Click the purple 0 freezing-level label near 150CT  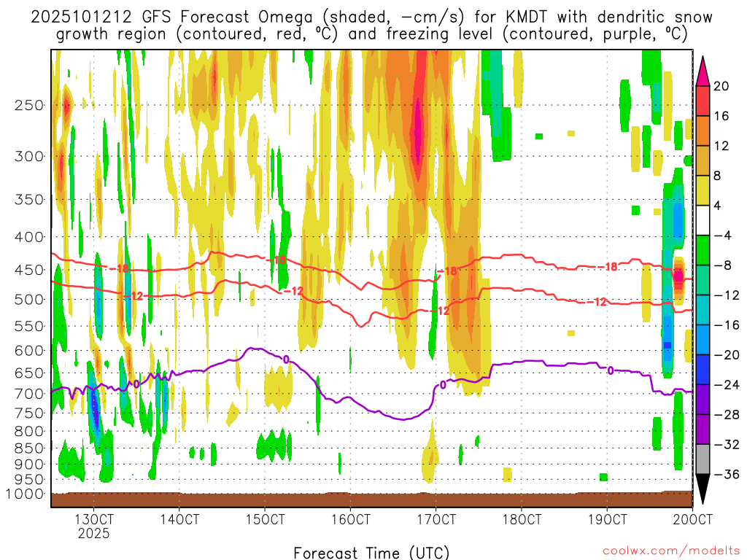click(x=286, y=359)
